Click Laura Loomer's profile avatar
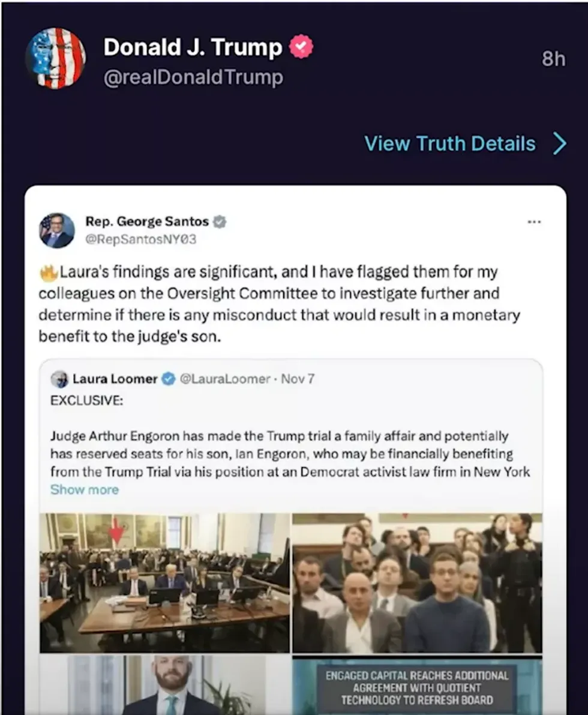Viewport: 588px width, 715px height. point(61,379)
